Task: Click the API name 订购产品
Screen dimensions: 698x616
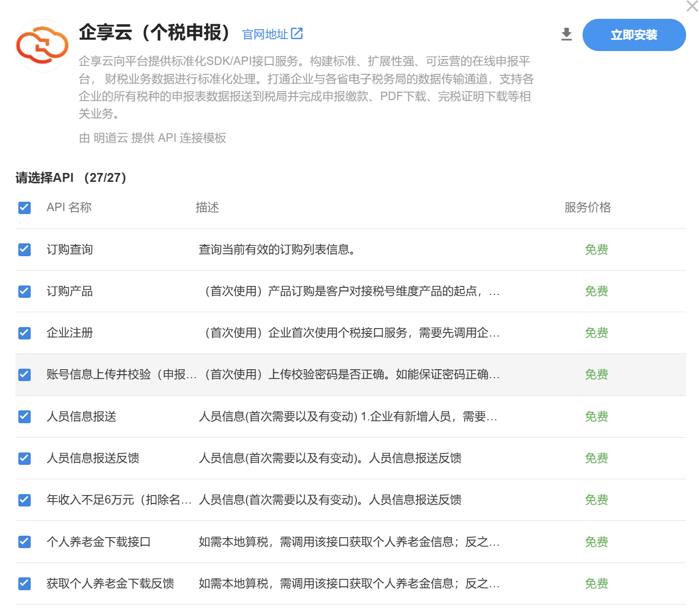Action: tap(70, 291)
